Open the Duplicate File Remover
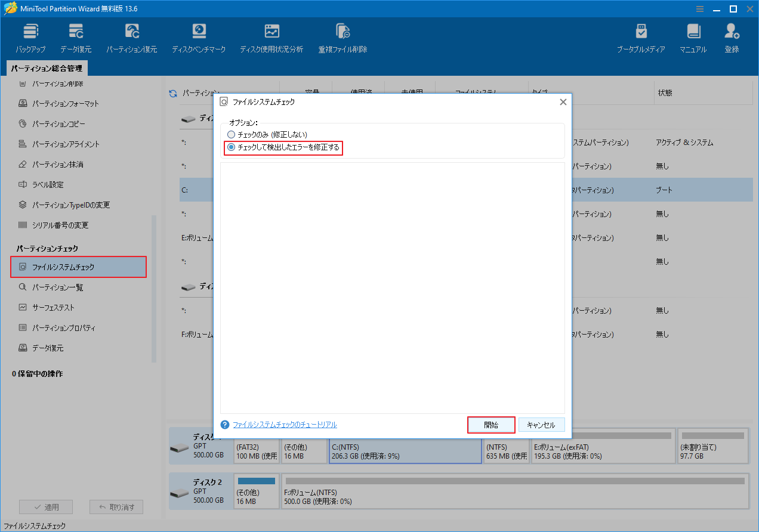Image resolution: width=759 pixels, height=532 pixels. point(342,36)
